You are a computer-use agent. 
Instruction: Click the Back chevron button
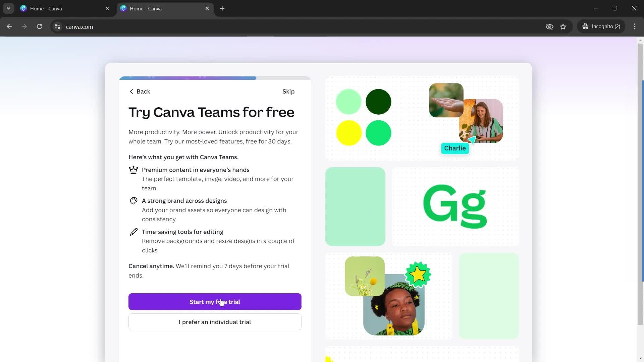(x=140, y=92)
